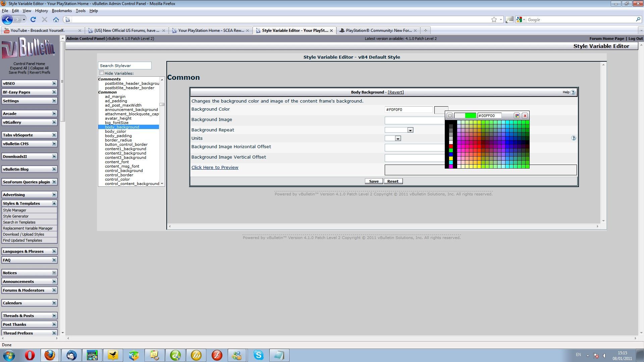Open the Windows Start menu
Screen dimensions: 644x362
(9, 355)
